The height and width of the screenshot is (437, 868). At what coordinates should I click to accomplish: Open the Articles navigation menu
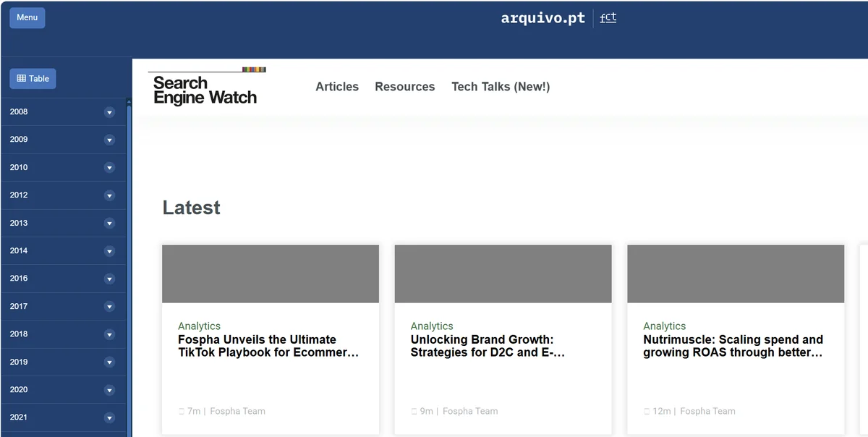(x=337, y=87)
